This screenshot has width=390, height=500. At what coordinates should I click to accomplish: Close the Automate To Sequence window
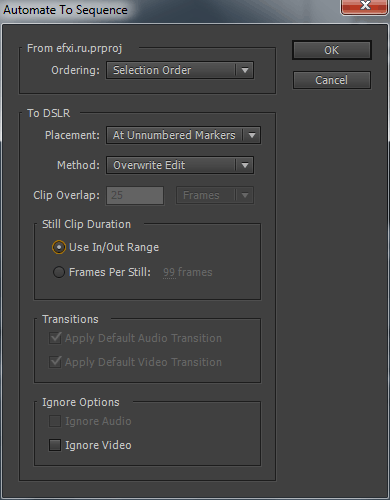[x=364, y=6]
